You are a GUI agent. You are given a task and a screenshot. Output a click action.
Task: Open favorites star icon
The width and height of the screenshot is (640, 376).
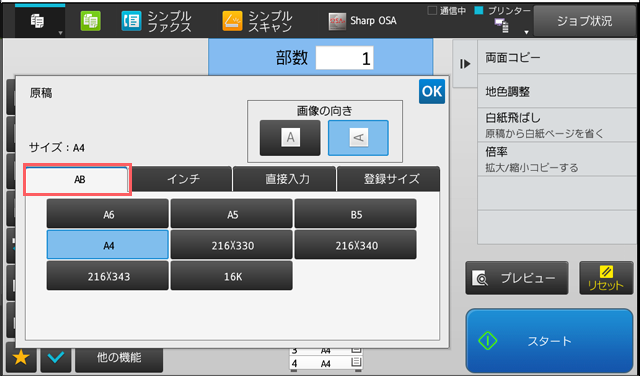(21, 358)
